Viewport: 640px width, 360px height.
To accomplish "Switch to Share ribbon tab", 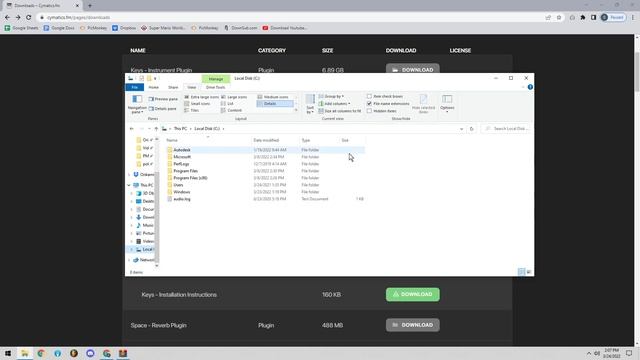I will (173, 87).
